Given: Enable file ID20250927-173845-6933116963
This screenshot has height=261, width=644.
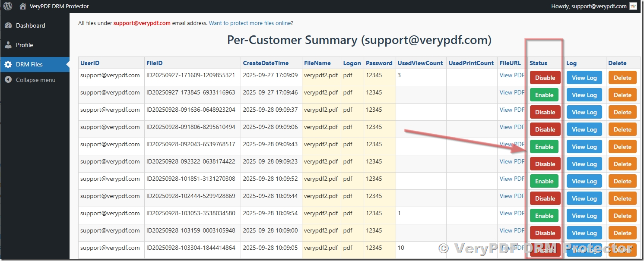Looking at the screenshot, I should pyautogui.click(x=544, y=95).
